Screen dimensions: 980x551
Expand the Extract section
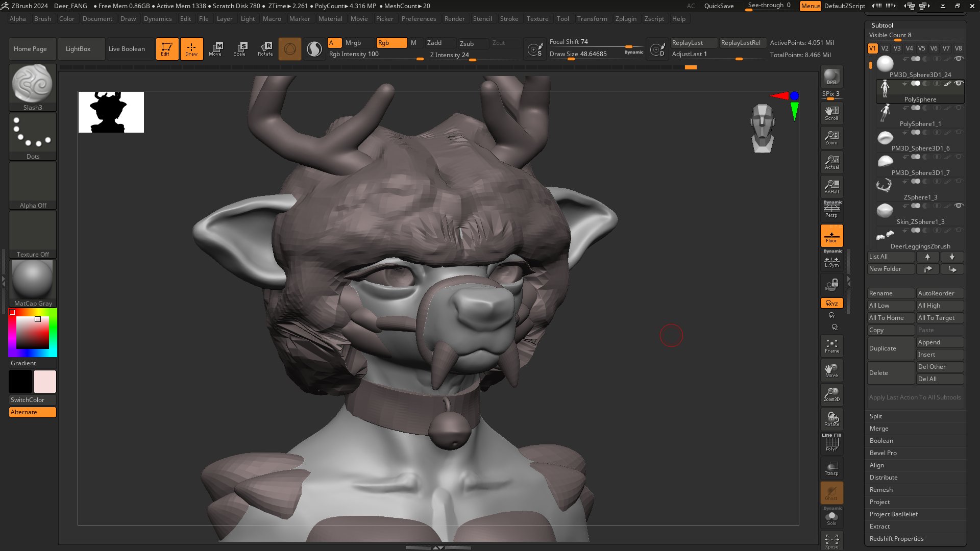click(879, 527)
